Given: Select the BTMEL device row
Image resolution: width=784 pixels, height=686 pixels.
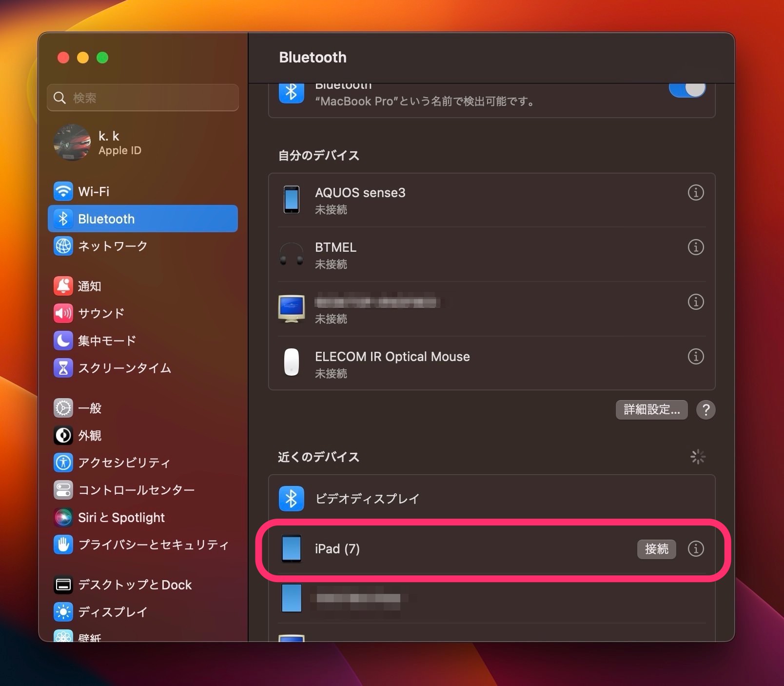Looking at the screenshot, I should [x=491, y=255].
